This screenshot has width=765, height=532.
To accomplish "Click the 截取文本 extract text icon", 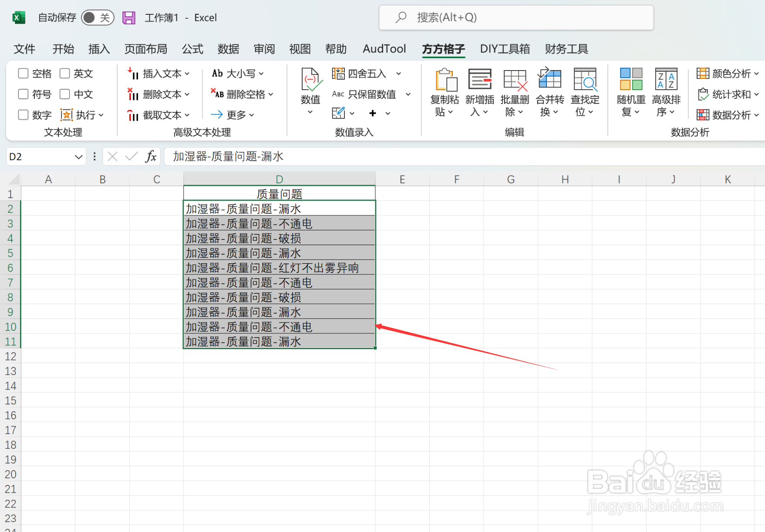I will pos(133,115).
